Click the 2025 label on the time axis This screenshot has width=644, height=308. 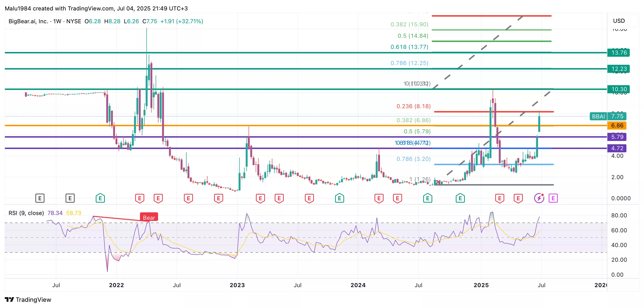click(481, 285)
